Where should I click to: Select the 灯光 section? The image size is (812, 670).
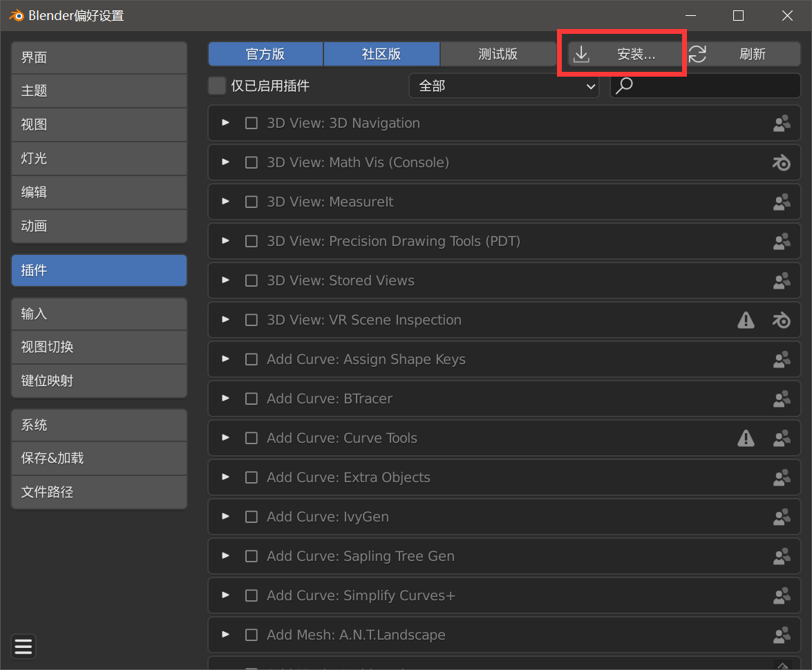(99, 158)
